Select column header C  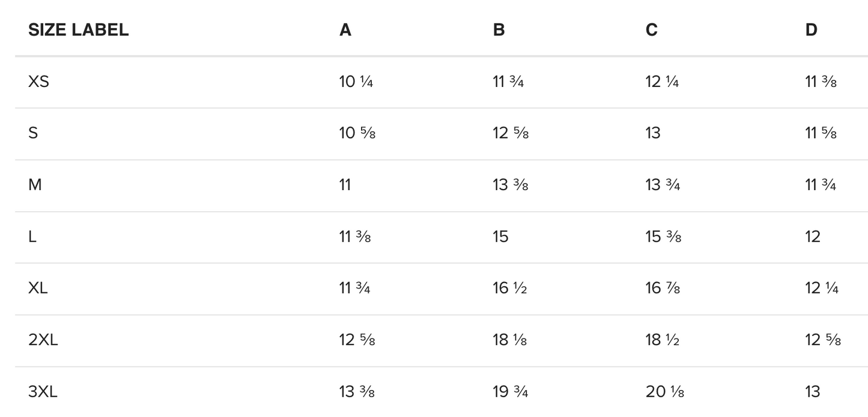pos(652,30)
